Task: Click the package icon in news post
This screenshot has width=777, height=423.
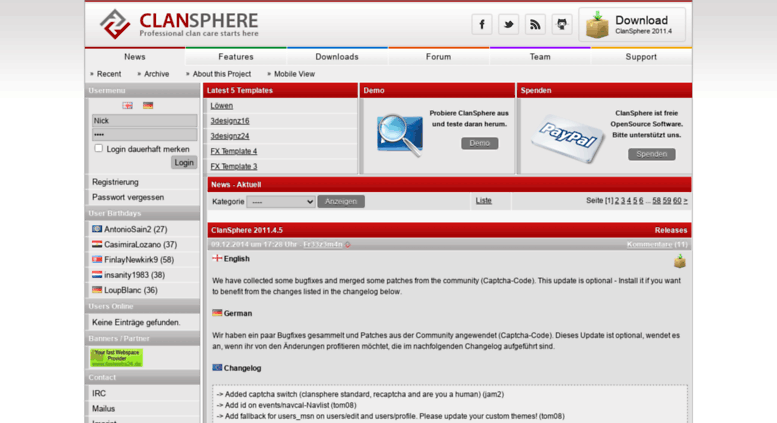Action: [679, 261]
